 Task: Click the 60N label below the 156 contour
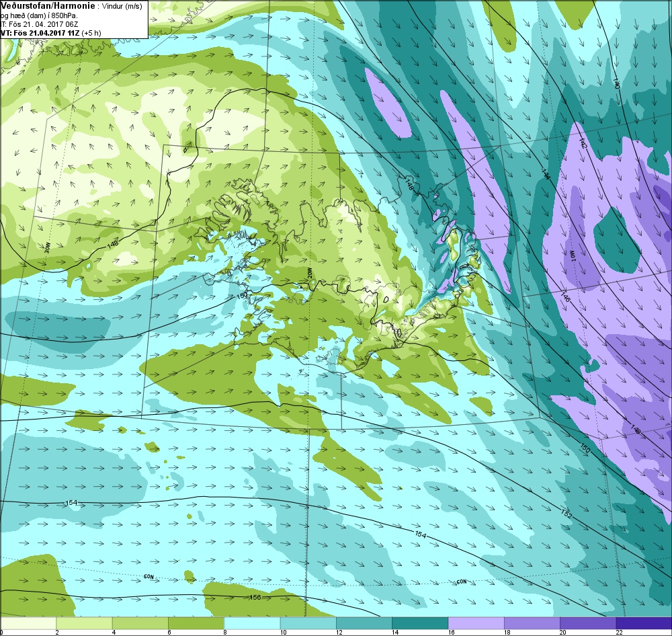[149, 577]
